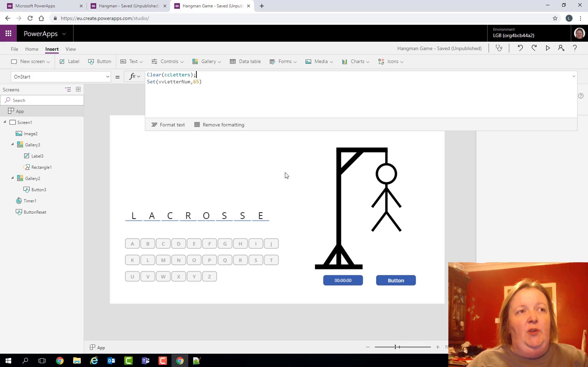Open the Gallery dropdown
The image size is (588, 367).
pos(206,62)
